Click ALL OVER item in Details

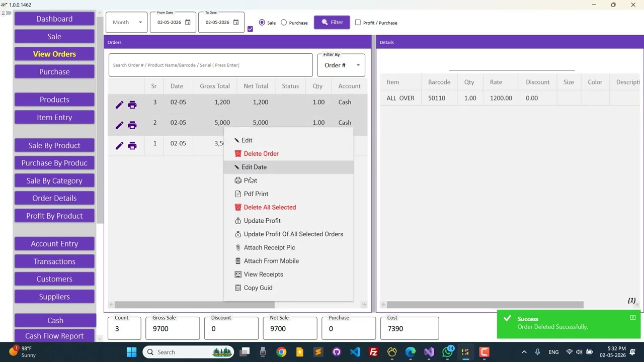click(400, 98)
